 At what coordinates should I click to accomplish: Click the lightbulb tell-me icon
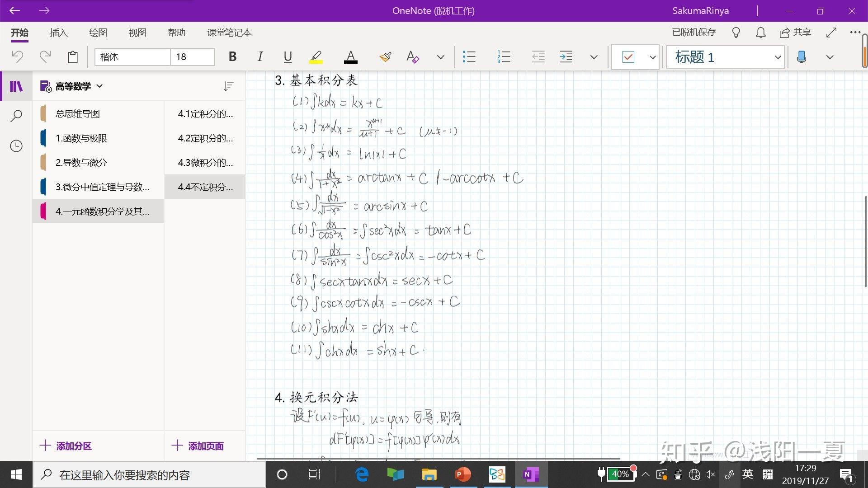coord(736,33)
